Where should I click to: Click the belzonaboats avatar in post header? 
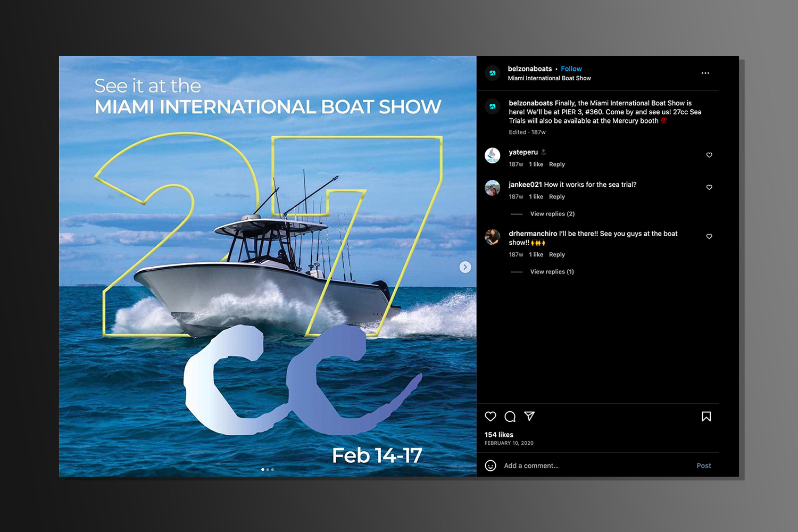pyautogui.click(x=493, y=73)
